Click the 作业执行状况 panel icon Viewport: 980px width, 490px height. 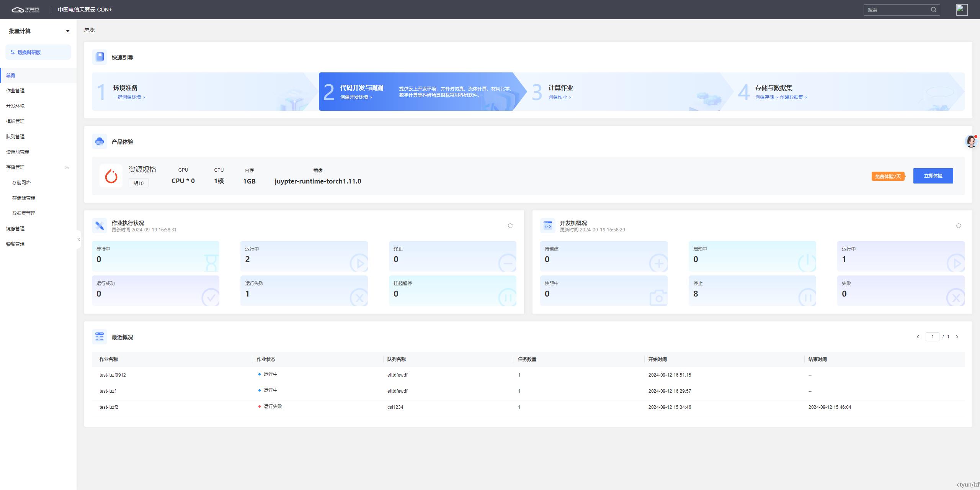click(100, 226)
